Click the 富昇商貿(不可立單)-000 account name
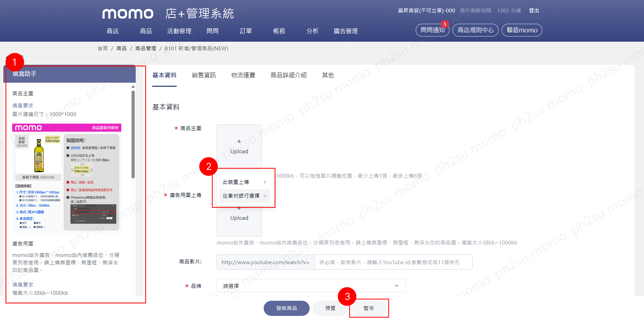 coord(426,11)
